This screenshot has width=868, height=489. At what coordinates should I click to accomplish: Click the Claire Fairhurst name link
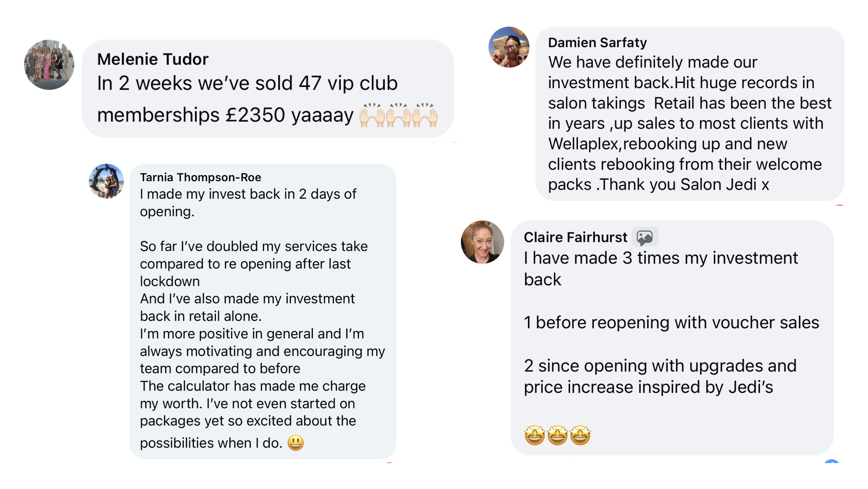576,238
